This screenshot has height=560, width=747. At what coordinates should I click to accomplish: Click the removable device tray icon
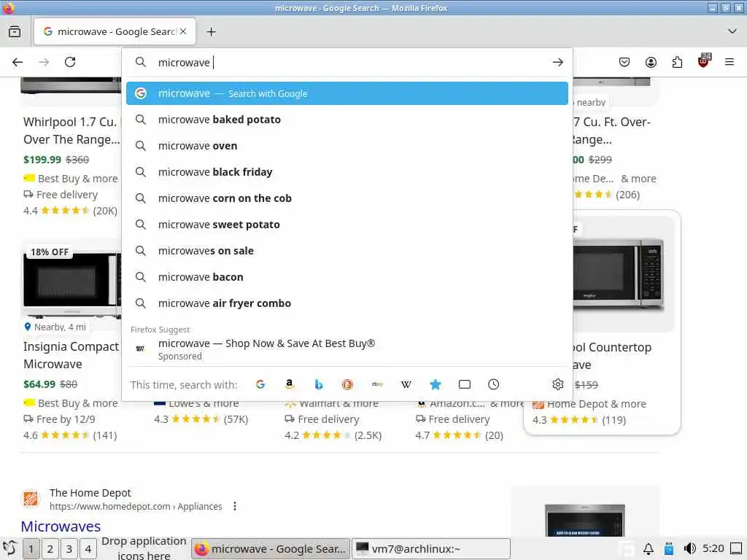[669, 549]
